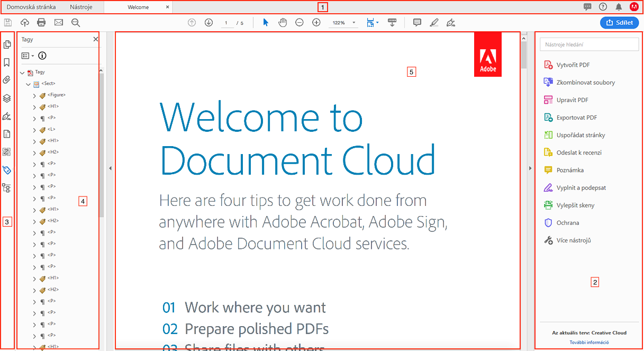
Task: Expand the Figure tag node
Action: click(34, 95)
